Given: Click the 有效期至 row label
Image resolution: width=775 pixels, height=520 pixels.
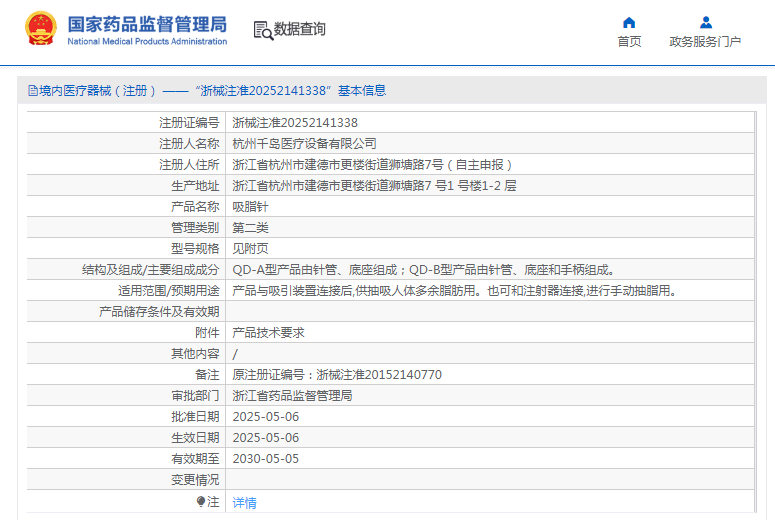Looking at the screenshot, I should (x=195, y=459).
